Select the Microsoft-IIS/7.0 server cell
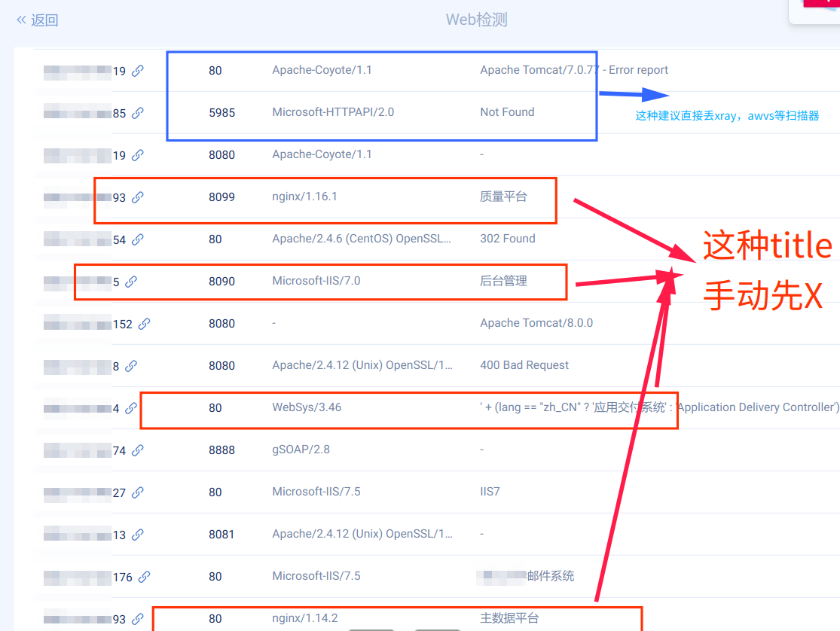Screen dimensions: 840x631 coord(316,281)
